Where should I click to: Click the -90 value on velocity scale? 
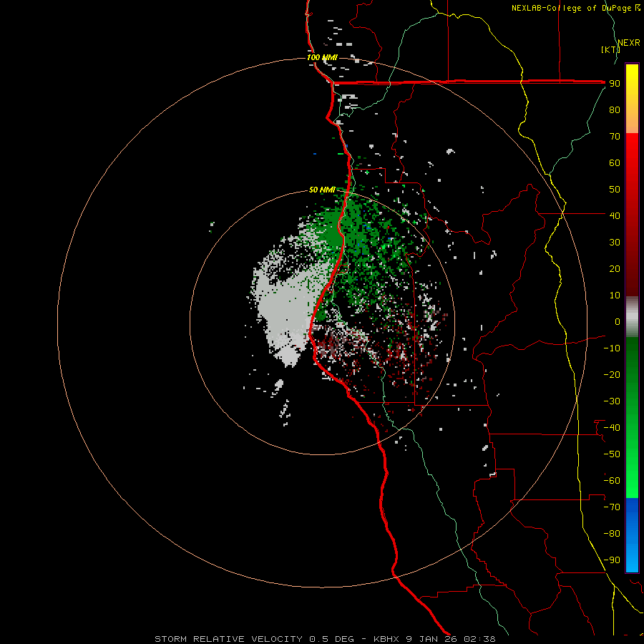tap(612, 560)
